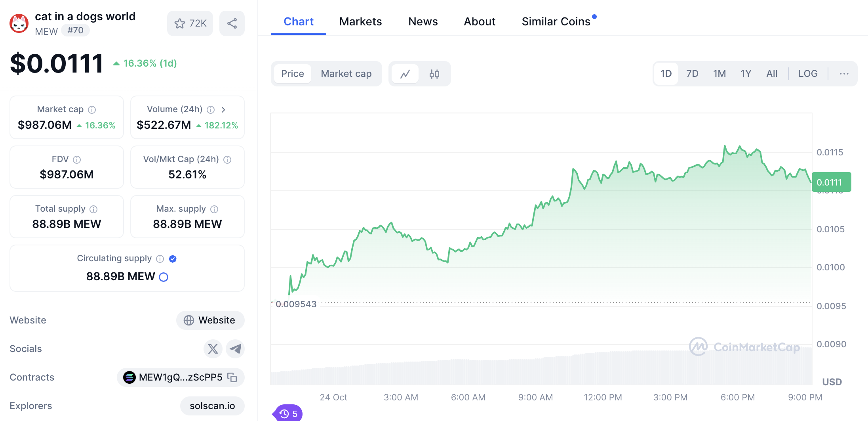Open Circulating supply info icon

(160, 259)
